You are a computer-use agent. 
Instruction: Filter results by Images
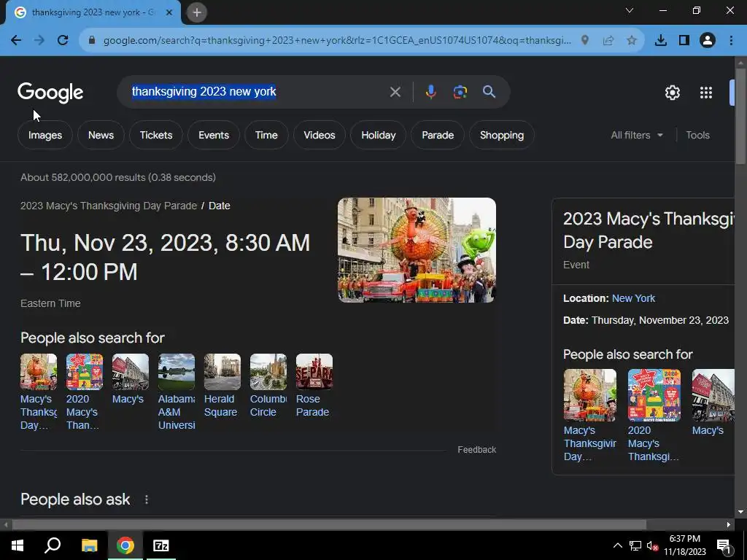[x=45, y=135]
